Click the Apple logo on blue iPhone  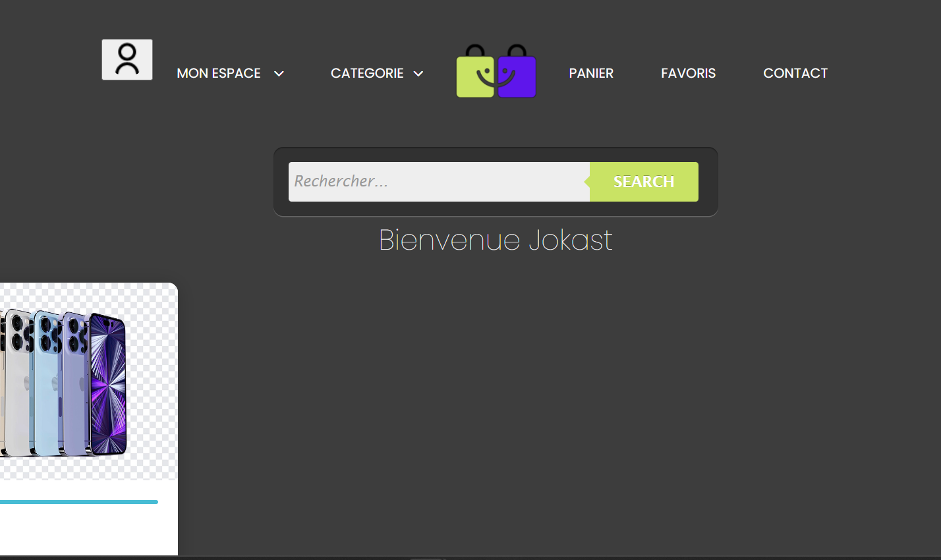(x=55, y=383)
